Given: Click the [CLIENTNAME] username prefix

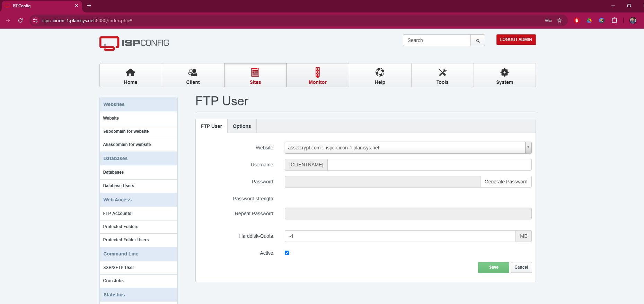Looking at the screenshot, I should click(306, 165).
